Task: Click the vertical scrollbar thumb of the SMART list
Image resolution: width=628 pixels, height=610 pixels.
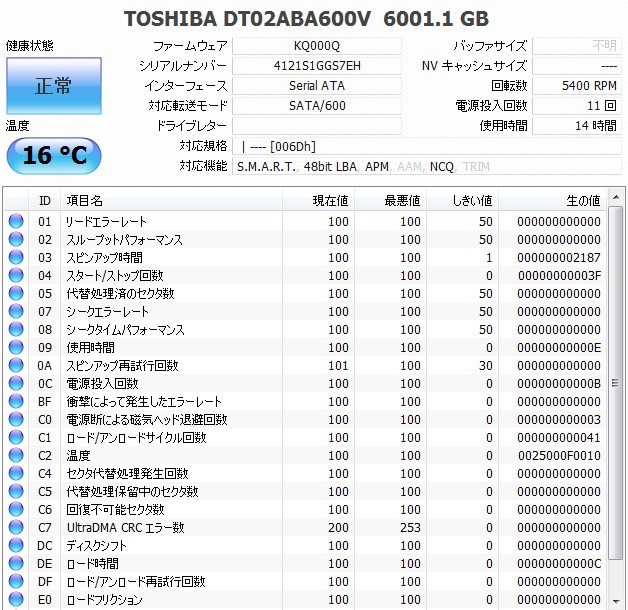Action: pos(615,383)
